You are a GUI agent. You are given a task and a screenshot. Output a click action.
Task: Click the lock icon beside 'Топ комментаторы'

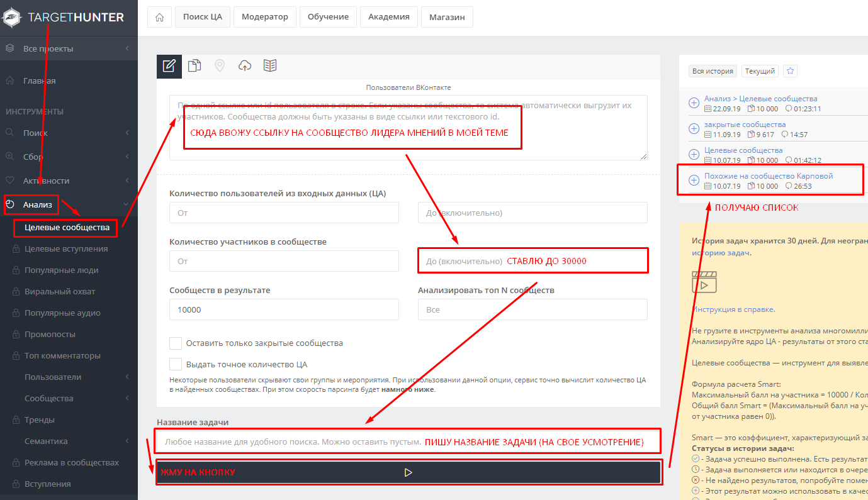[x=16, y=355]
